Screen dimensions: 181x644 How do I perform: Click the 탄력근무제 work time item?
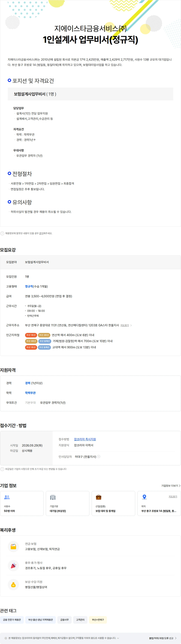click(x=33, y=316)
